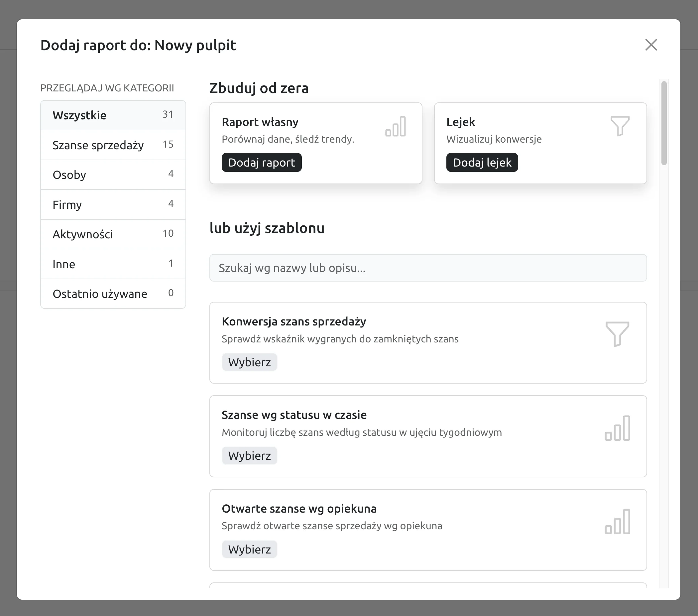Click the Otwarte szanse wg opiekuna title
Image resolution: width=698 pixels, height=616 pixels.
(x=299, y=508)
